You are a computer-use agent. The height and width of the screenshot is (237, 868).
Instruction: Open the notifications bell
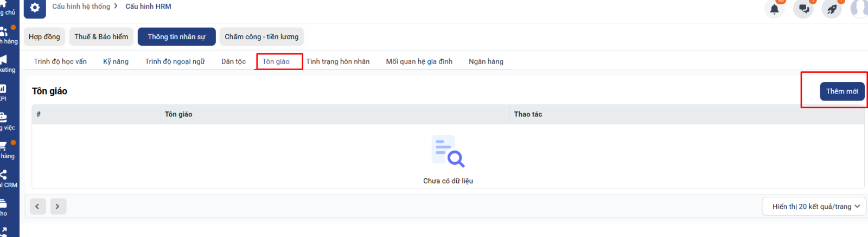[x=774, y=9]
